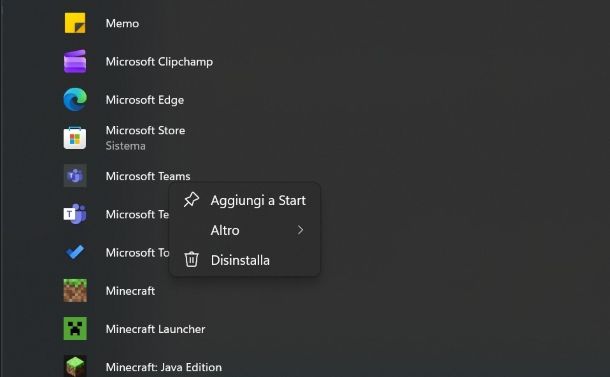Image resolution: width=610 pixels, height=377 pixels.
Task: Open the Memo sticky note icon
Action: (75, 23)
